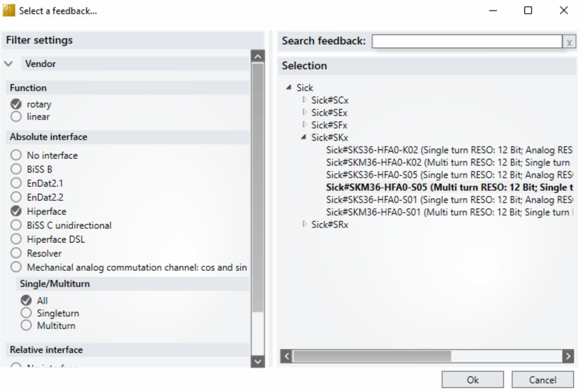Collapse the Sick#SKx tree node
This screenshot has width=581, height=392.
coord(304,138)
